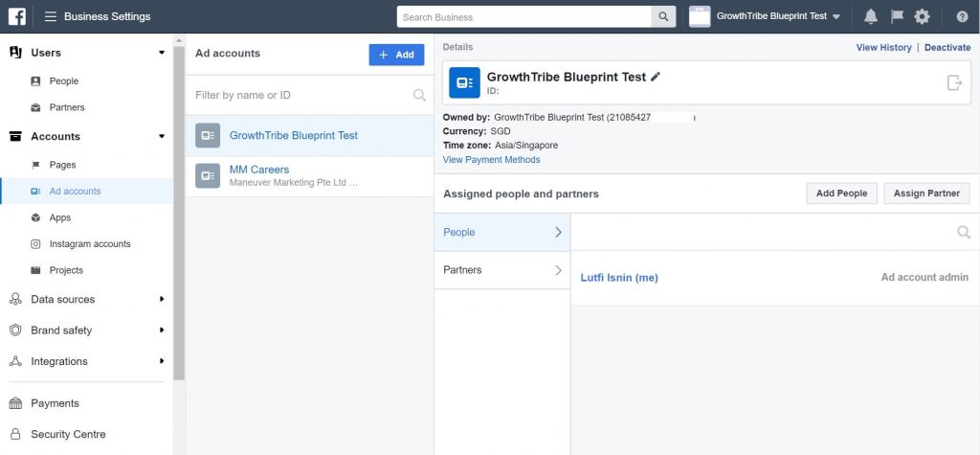Click the Add People button

pos(841,193)
